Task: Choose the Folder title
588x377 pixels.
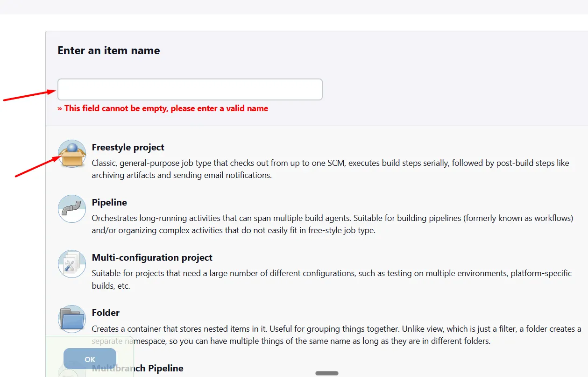Action: coord(106,313)
